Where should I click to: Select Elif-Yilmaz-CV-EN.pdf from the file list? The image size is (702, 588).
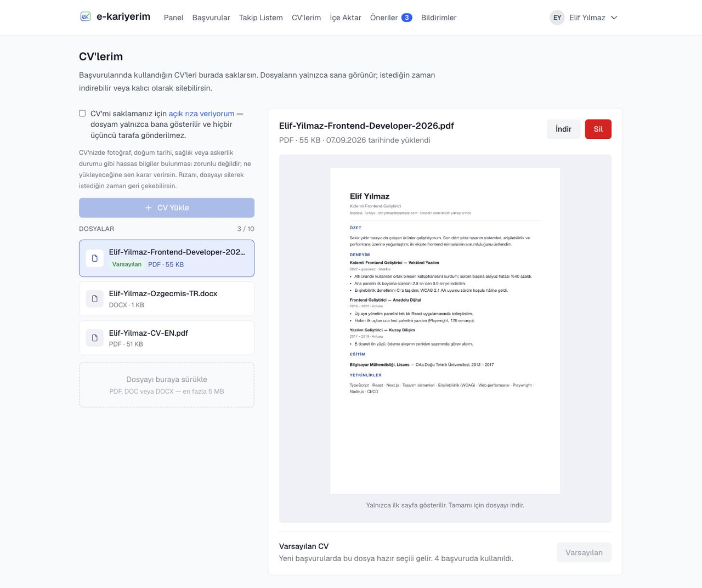coord(167,338)
